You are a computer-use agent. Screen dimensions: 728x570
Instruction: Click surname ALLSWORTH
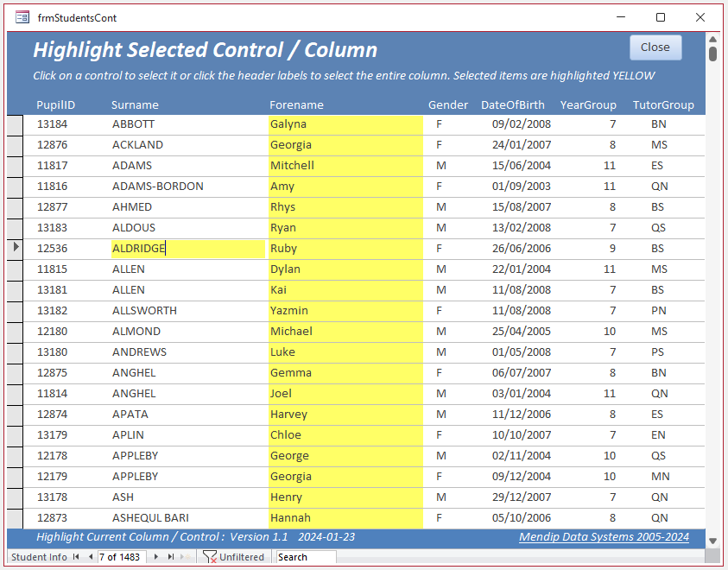tap(144, 311)
